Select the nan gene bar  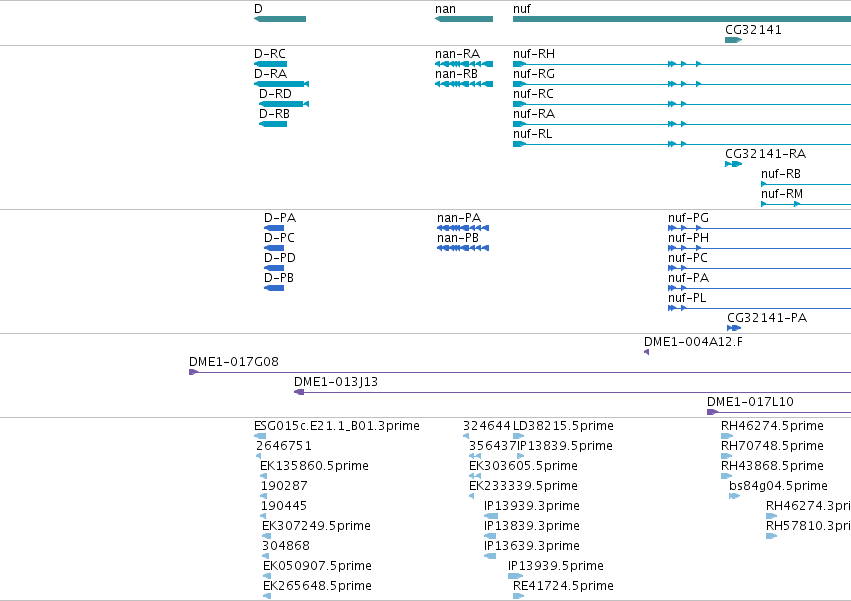pos(464,19)
